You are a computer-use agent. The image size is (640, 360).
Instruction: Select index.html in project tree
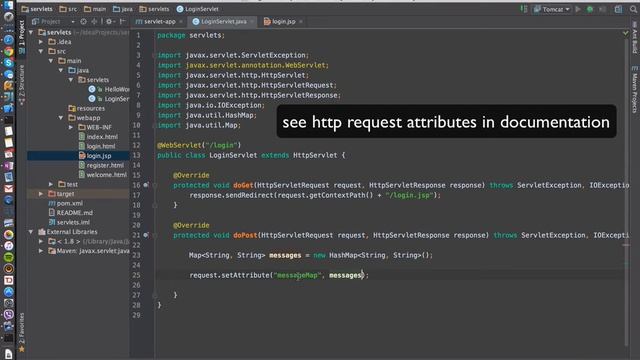(x=98, y=137)
